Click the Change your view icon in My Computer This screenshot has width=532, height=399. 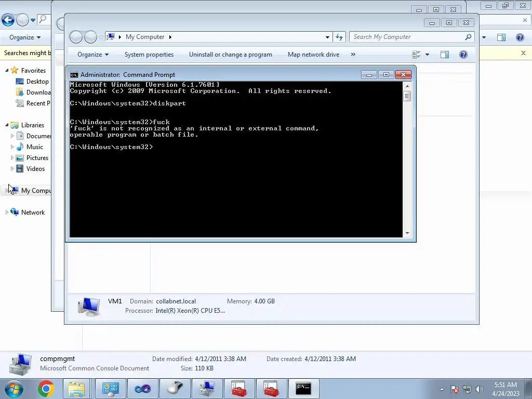[x=416, y=55]
